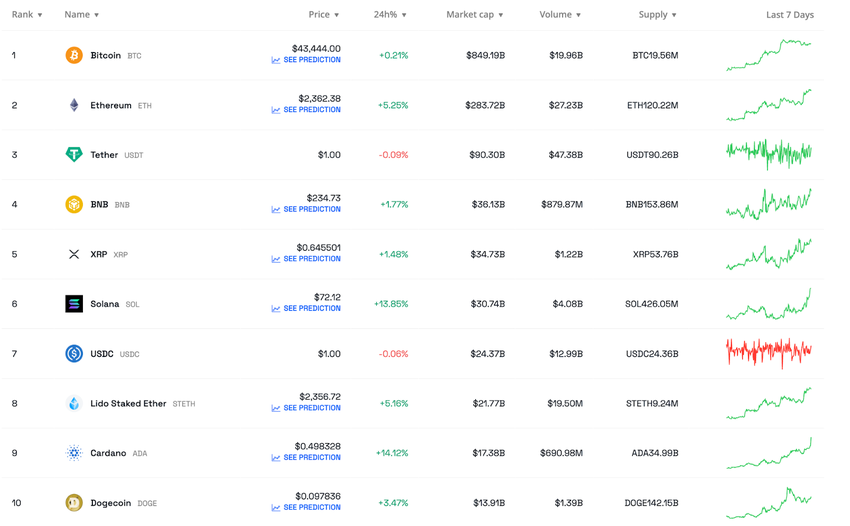Screen dimensions: 850x526
Task: Click the chart icon beside BNB's SEE PREDICTION
Action: pyautogui.click(x=276, y=209)
